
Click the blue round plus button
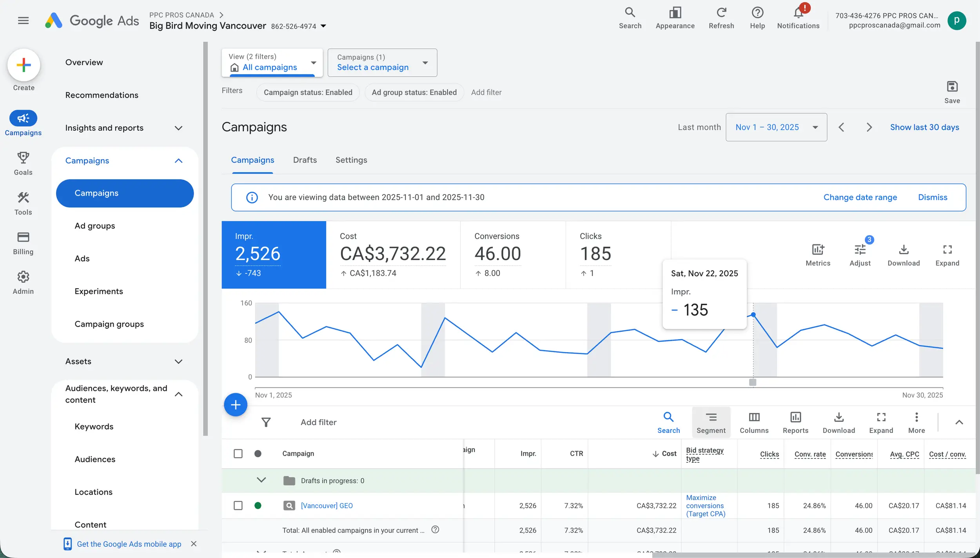(236, 405)
